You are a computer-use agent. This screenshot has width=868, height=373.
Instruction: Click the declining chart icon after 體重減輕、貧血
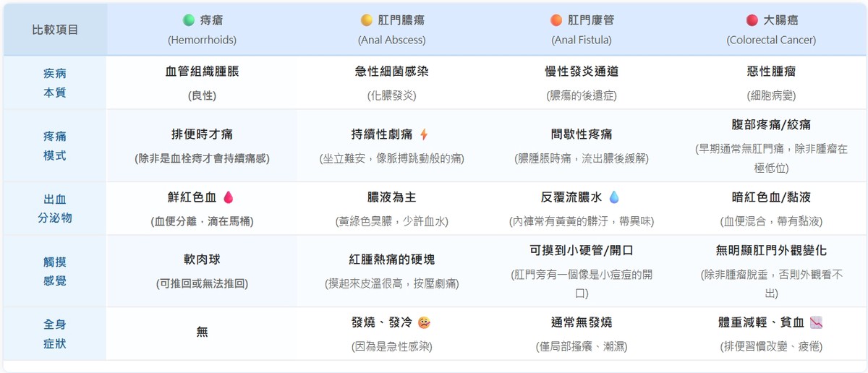click(816, 322)
